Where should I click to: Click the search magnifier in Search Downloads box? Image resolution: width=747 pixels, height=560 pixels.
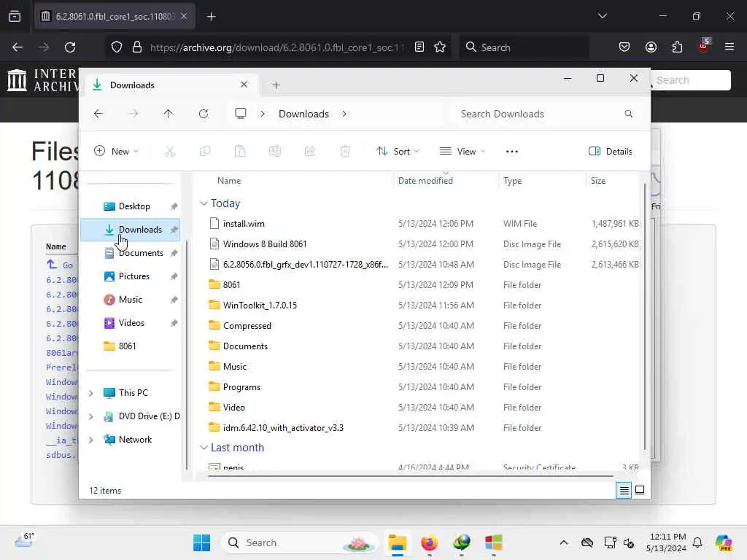click(x=628, y=114)
